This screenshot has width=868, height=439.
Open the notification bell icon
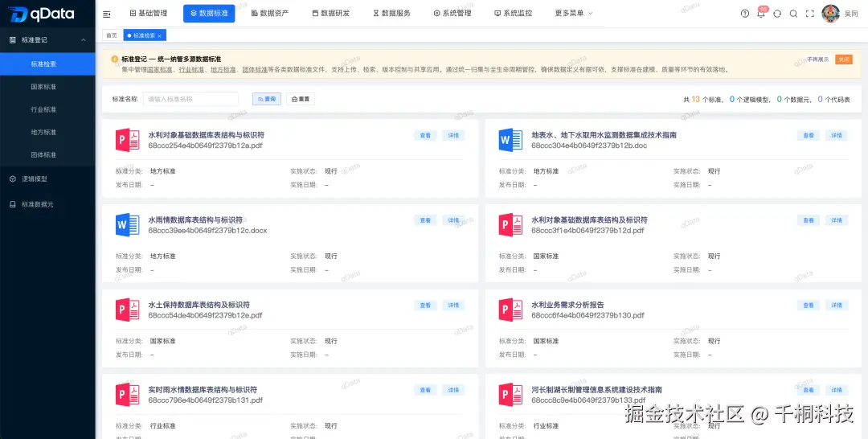tap(761, 14)
